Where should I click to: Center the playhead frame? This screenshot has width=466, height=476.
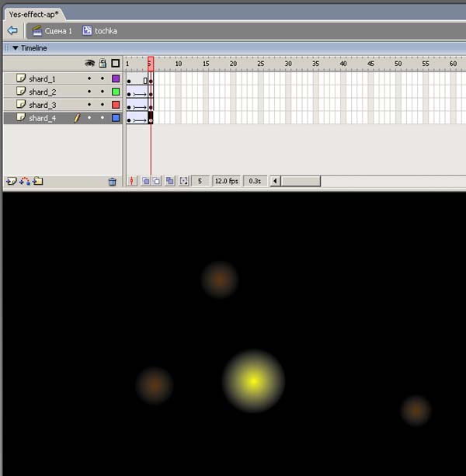132,181
